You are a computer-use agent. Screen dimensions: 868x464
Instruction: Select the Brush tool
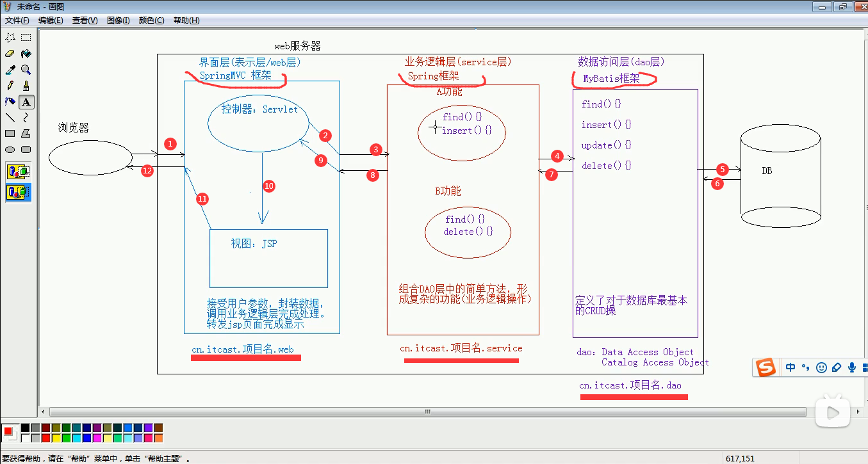(x=26, y=85)
